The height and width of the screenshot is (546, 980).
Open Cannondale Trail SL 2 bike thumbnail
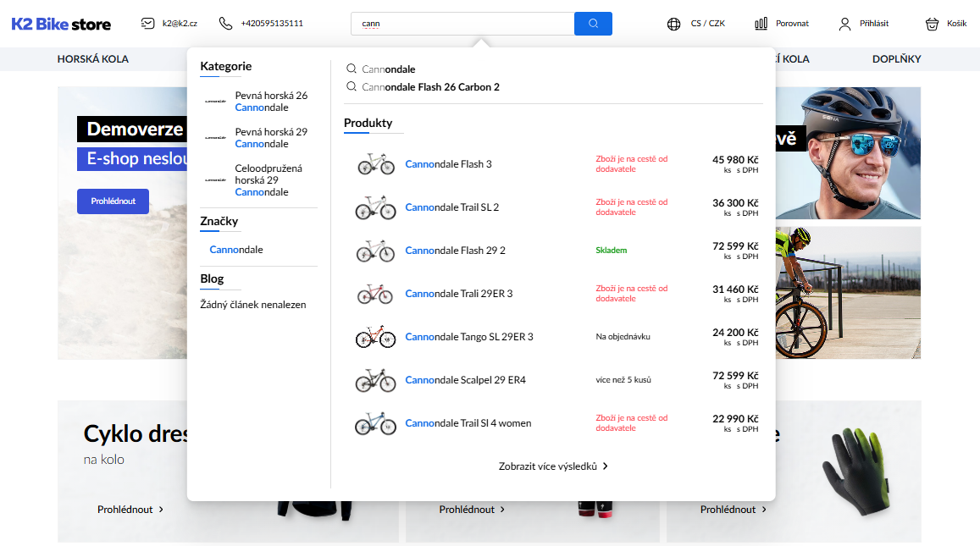tap(375, 207)
